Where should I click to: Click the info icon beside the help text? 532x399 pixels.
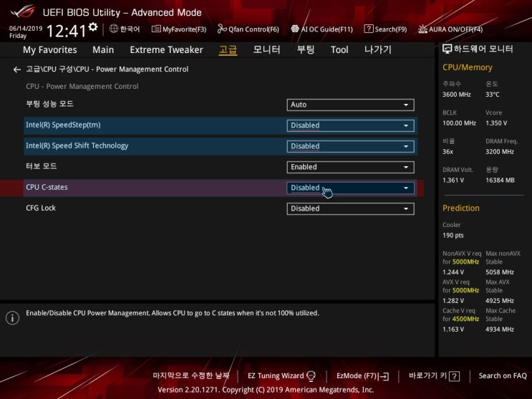click(x=13, y=318)
